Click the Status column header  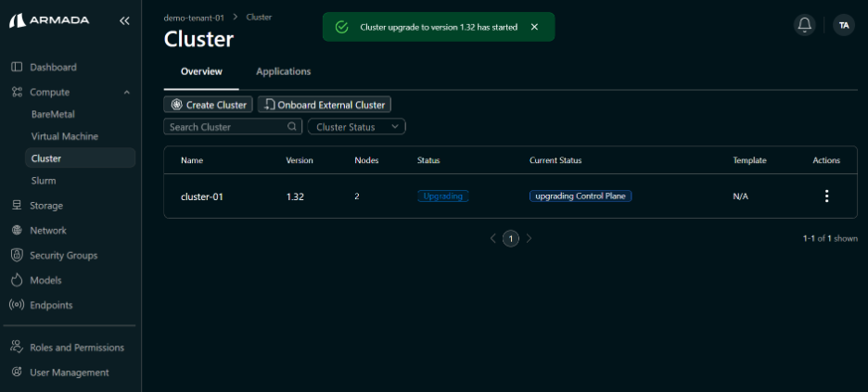coord(428,160)
